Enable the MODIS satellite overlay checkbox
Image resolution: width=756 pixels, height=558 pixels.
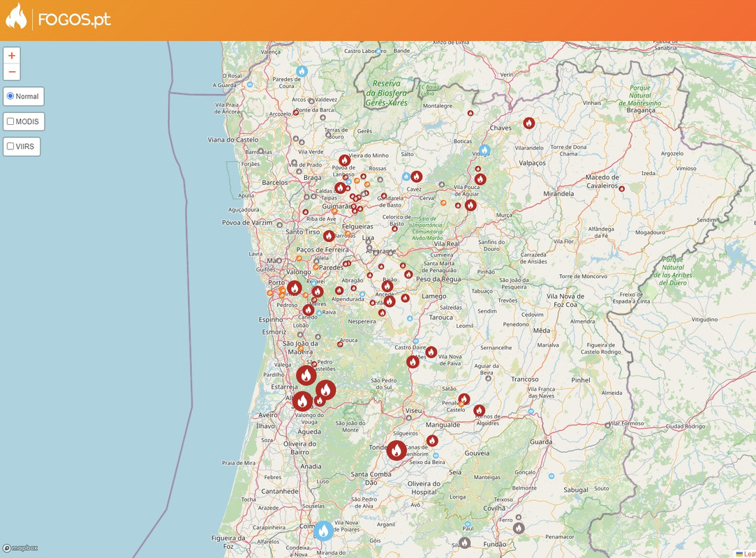pyautogui.click(x=10, y=121)
